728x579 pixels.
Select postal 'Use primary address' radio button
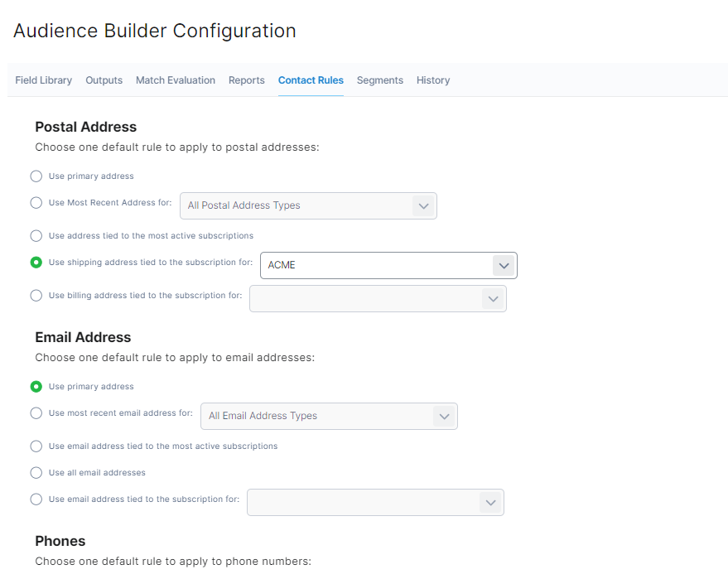[36, 176]
